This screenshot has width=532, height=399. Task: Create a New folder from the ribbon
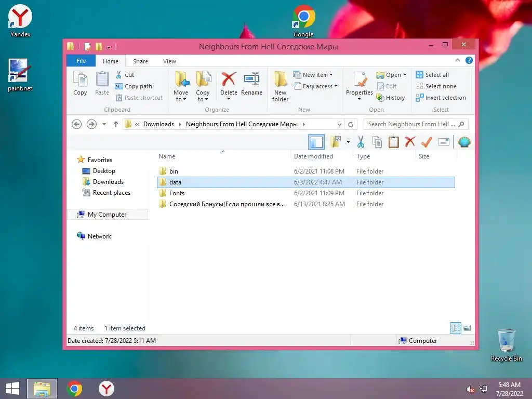(x=280, y=86)
